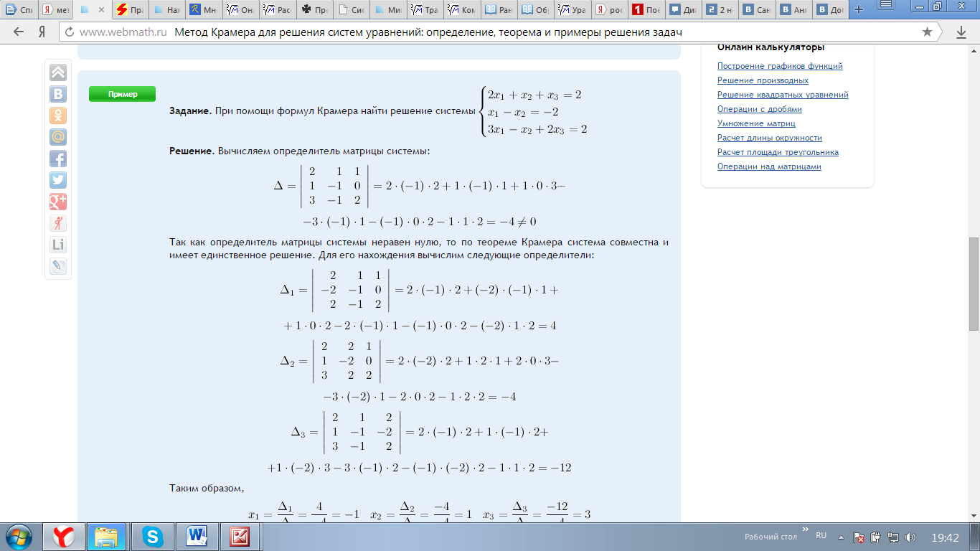Switch to the 'Пра' tab
Screen dimensions: 980x551
[131, 10]
